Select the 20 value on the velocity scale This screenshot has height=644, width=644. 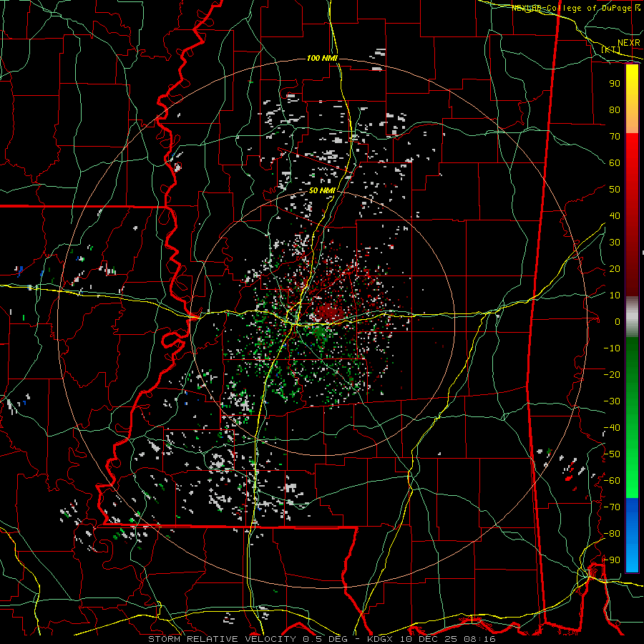point(615,269)
